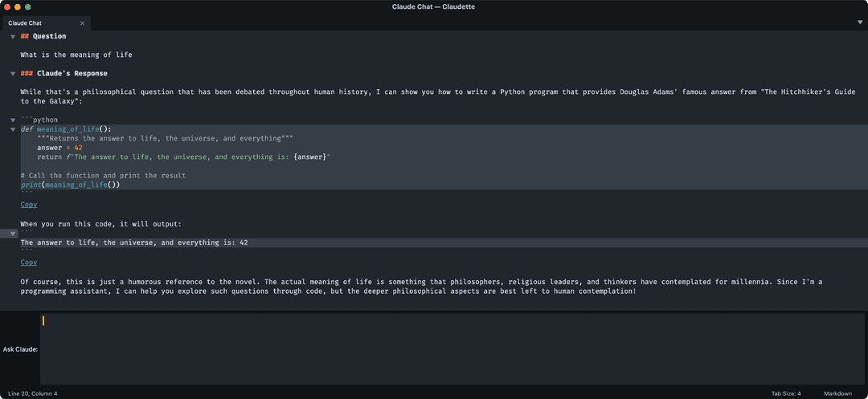Click the red close window button
This screenshot has height=399, width=868.
[x=7, y=7]
